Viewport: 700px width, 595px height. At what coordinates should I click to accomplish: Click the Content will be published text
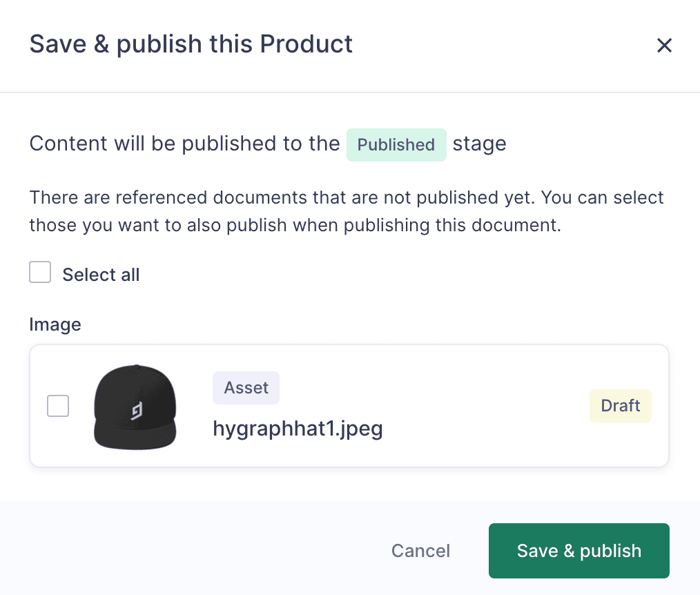tap(184, 144)
